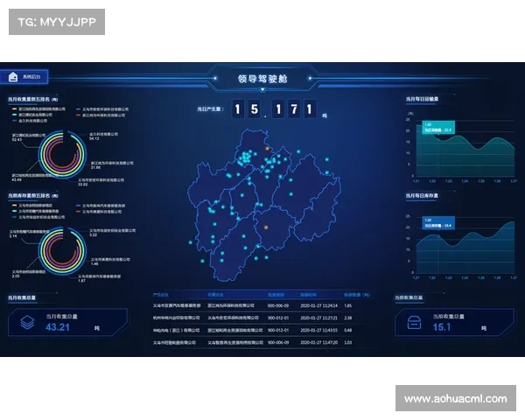The height and width of the screenshot is (420, 525).
Task: Click the outer blue ring of the inventory donut
Action: (84, 252)
